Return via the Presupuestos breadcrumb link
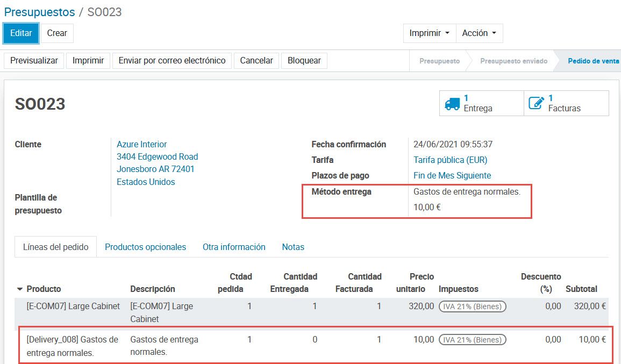The image size is (621, 364). (39, 12)
